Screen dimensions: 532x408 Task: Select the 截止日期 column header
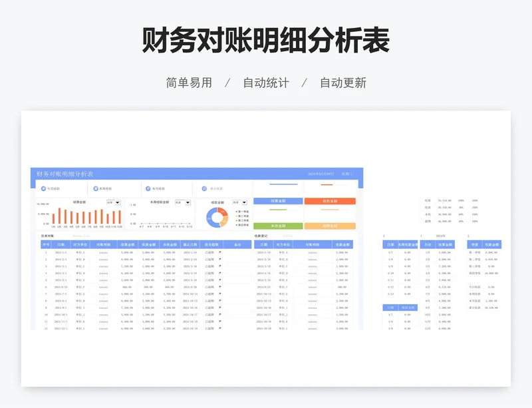[x=190, y=244]
